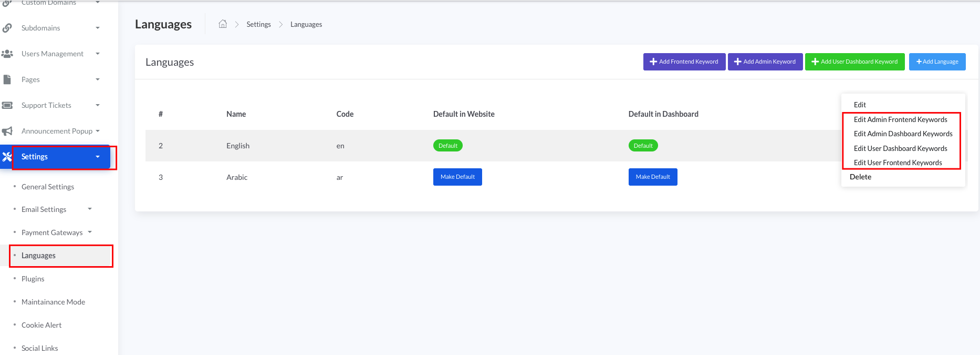The width and height of the screenshot is (980, 355).
Task: Select Edit User Dashboard Keywords option
Action: (x=900, y=148)
